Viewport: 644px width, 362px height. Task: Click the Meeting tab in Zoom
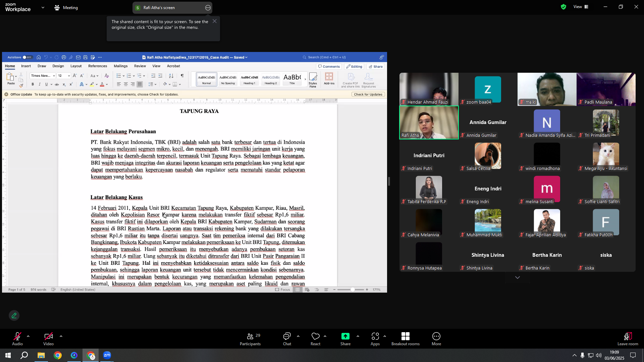point(66,8)
